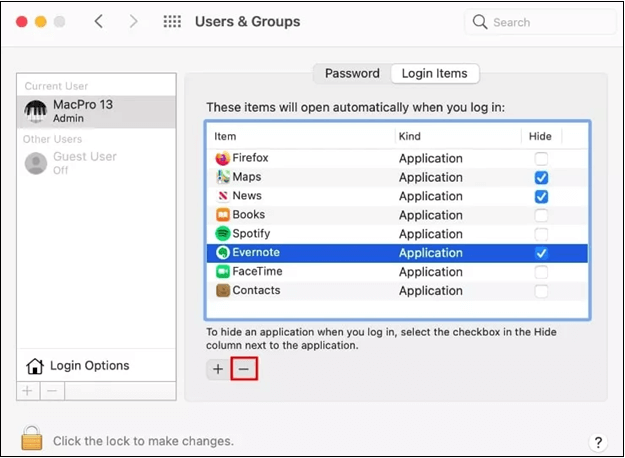Toggle the Hide checkbox for Evernote
Image resolution: width=625 pixels, height=458 pixels.
(x=541, y=253)
